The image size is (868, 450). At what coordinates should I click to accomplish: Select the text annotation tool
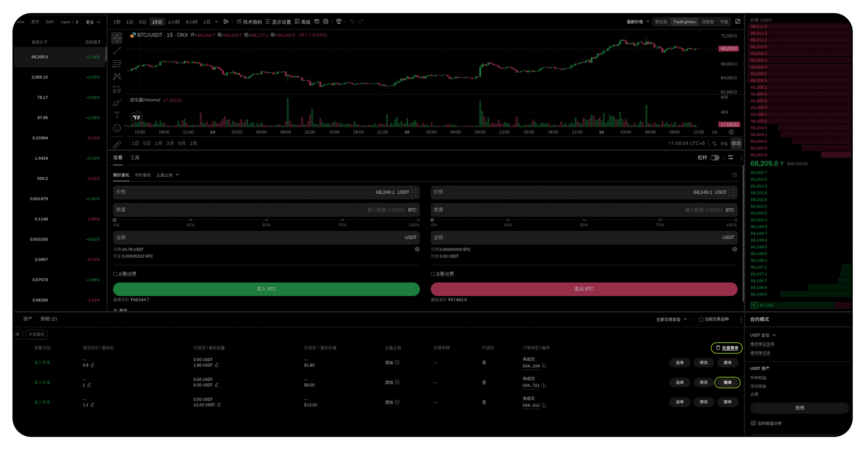(117, 115)
